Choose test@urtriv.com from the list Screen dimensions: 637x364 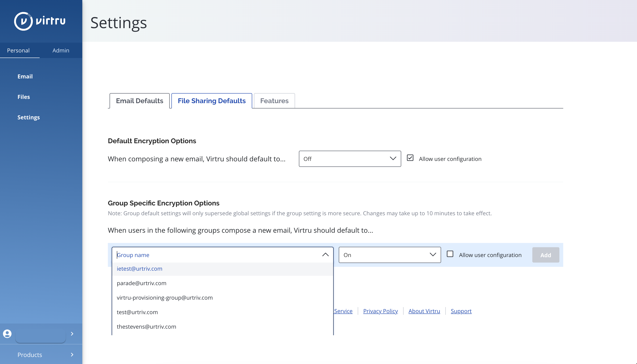click(x=223, y=312)
